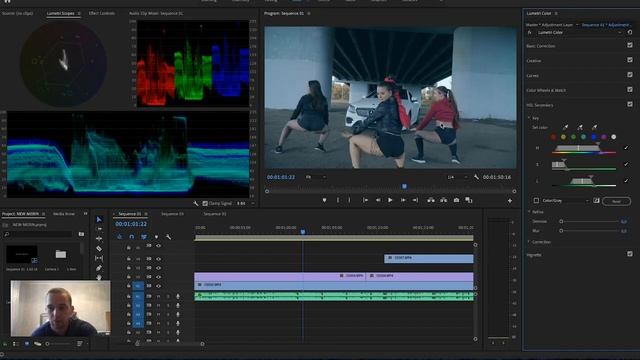Select the subtract color eyedropper
Viewport: 640px width, 360px height.
click(594, 127)
